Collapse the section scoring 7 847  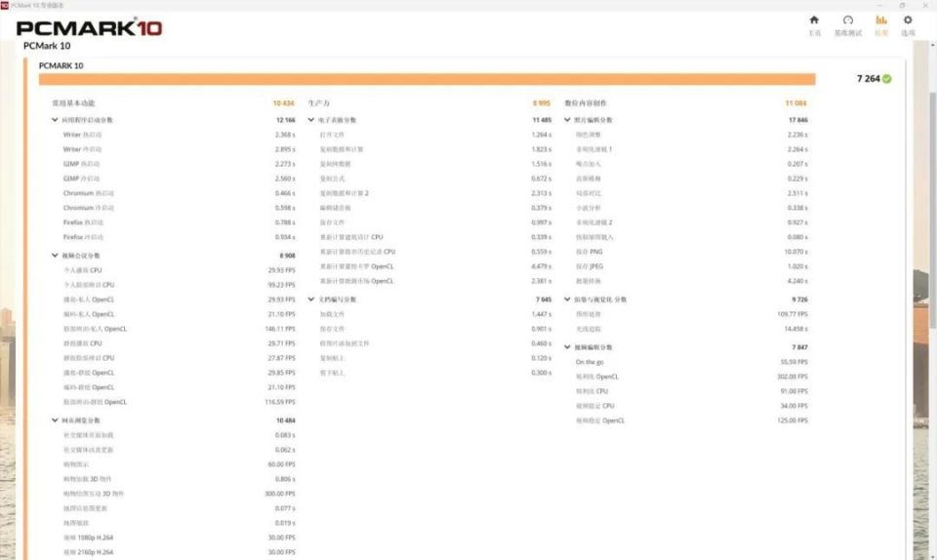tap(567, 347)
